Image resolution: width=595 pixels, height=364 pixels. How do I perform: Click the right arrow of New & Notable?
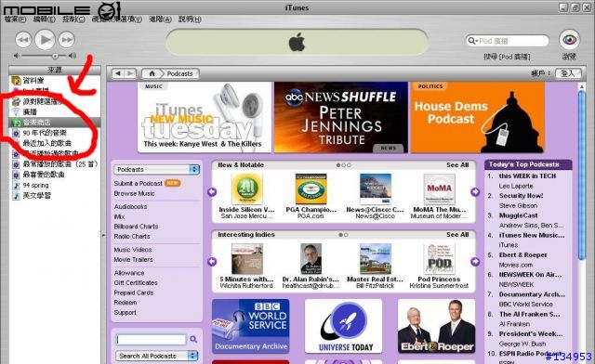tap(475, 192)
